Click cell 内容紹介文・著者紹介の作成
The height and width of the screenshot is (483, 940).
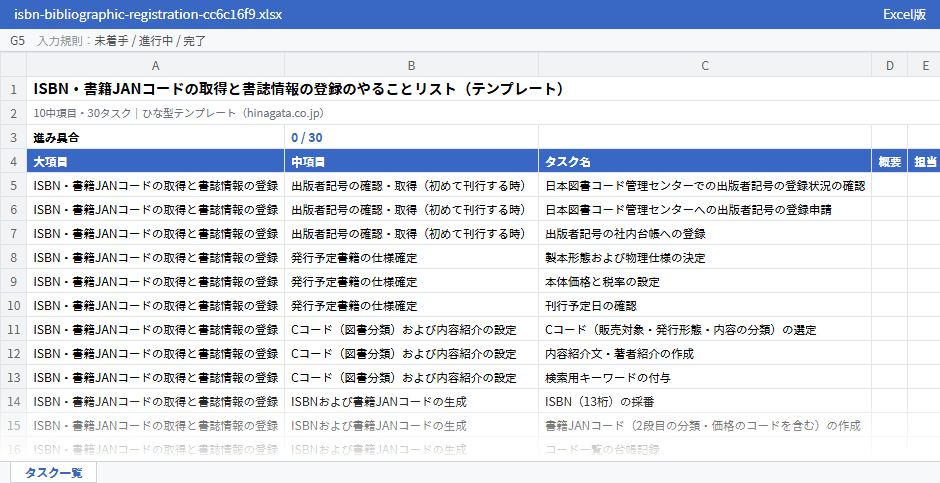click(705, 353)
